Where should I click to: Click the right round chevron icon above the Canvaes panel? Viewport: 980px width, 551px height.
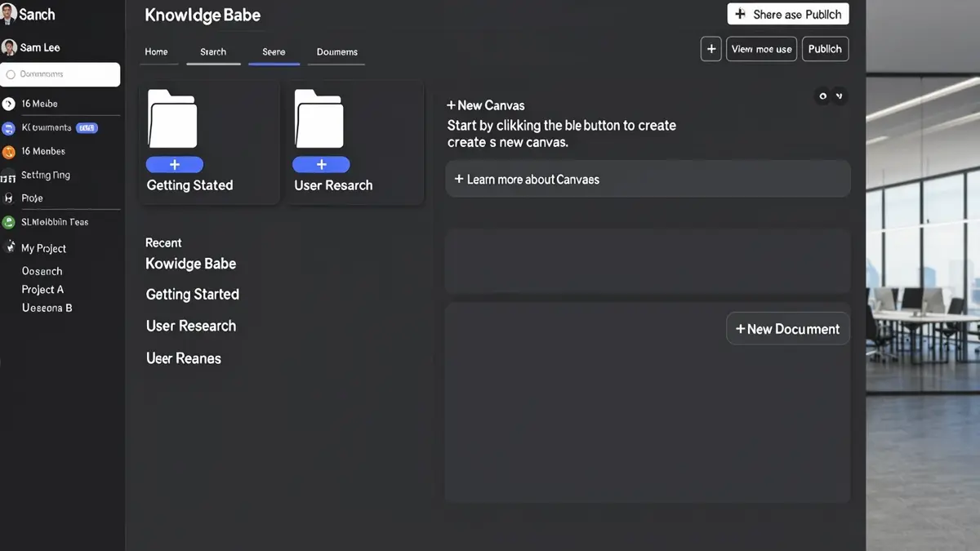click(839, 96)
